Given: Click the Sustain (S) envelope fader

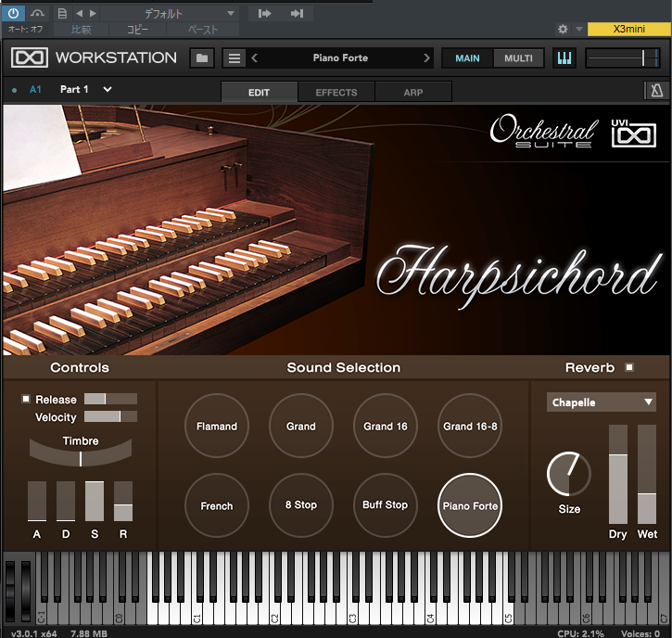Looking at the screenshot, I should [95, 501].
